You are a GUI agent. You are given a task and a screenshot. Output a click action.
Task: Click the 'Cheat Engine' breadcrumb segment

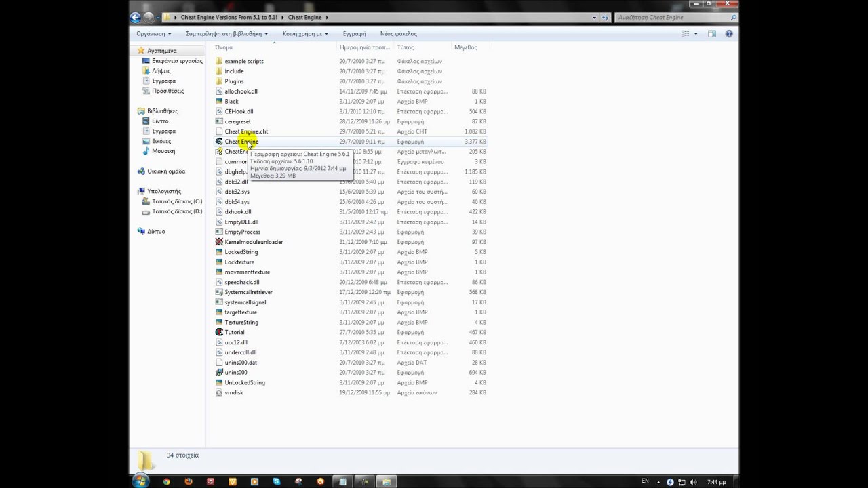pos(304,18)
